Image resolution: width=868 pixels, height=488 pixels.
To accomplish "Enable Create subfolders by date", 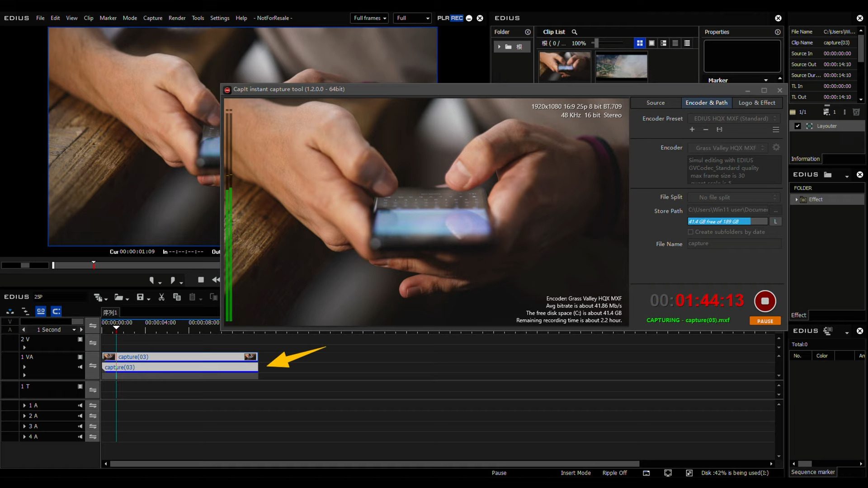I will pyautogui.click(x=691, y=232).
